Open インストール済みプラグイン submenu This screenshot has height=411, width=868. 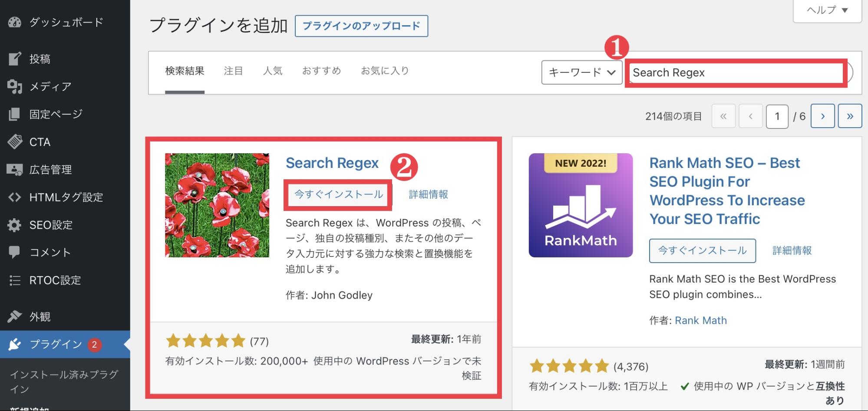(64, 381)
